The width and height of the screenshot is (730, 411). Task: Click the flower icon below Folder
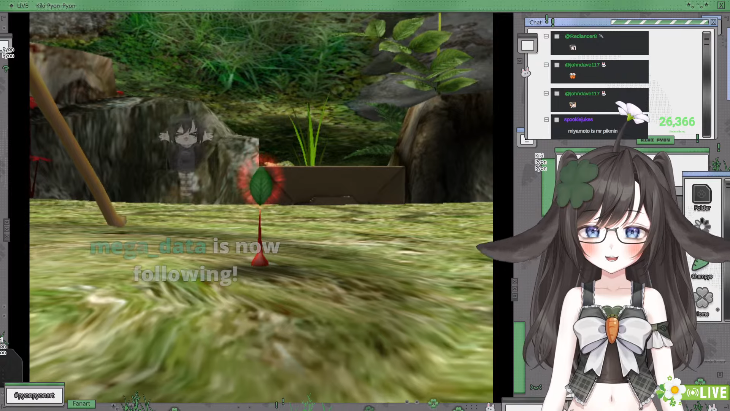click(x=702, y=226)
